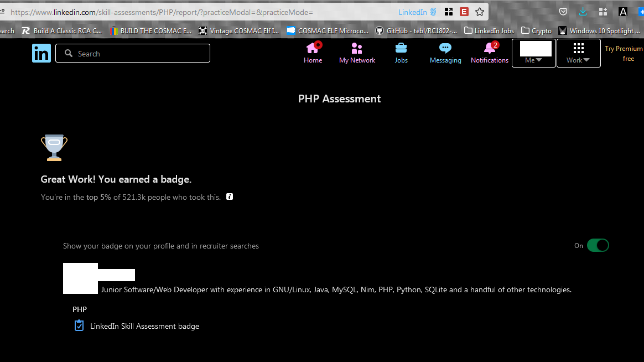Bookmark this page with the star icon

479,12
